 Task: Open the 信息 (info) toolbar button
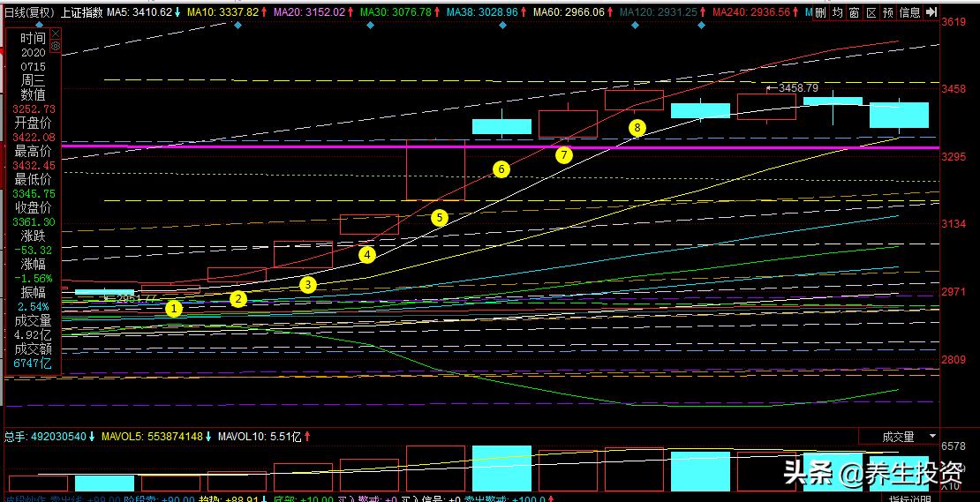[x=909, y=12]
